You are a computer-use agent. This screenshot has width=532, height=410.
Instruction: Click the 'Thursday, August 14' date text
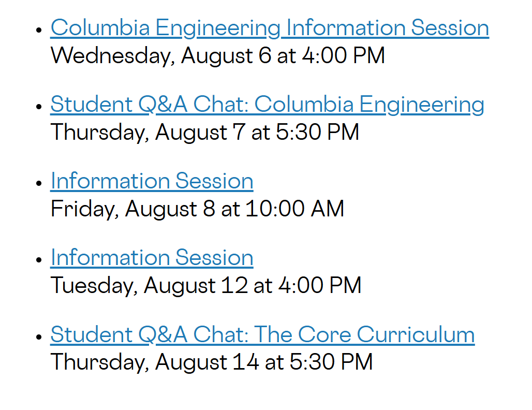(x=155, y=362)
